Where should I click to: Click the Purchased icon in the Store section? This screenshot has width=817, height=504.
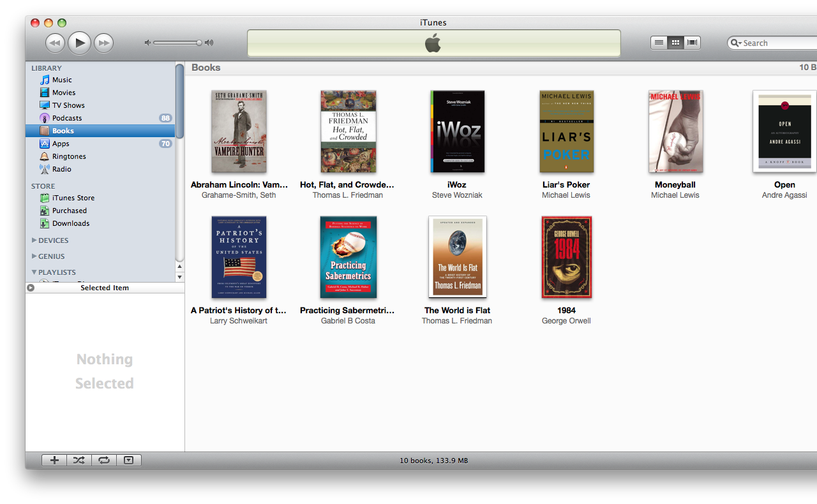45,211
